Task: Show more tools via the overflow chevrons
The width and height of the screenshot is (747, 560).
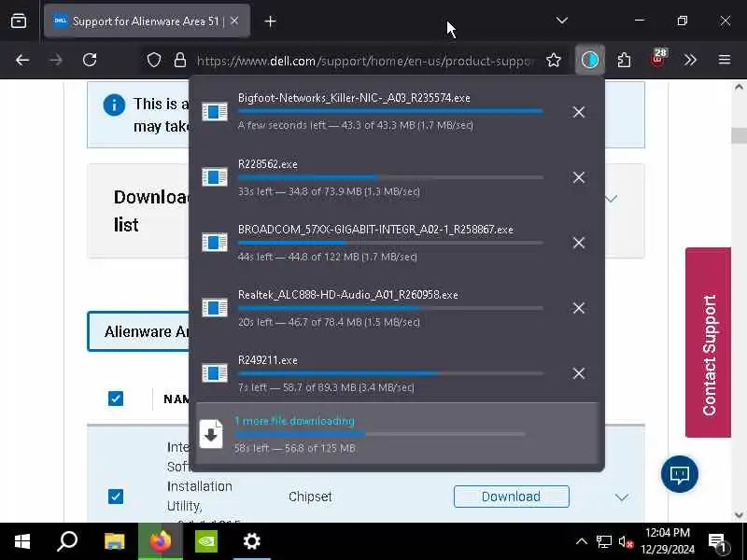Action: tap(690, 60)
